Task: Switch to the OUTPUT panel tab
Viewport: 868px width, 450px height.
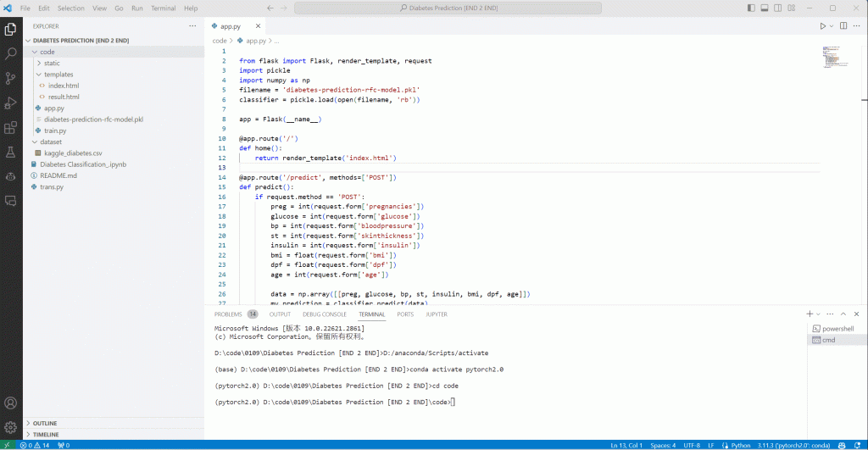Action: (280, 314)
